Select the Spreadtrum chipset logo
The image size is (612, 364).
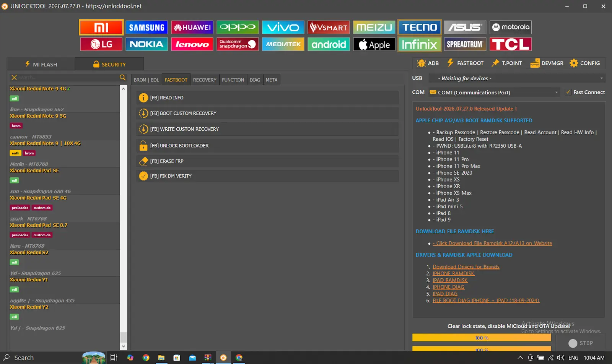point(465,44)
